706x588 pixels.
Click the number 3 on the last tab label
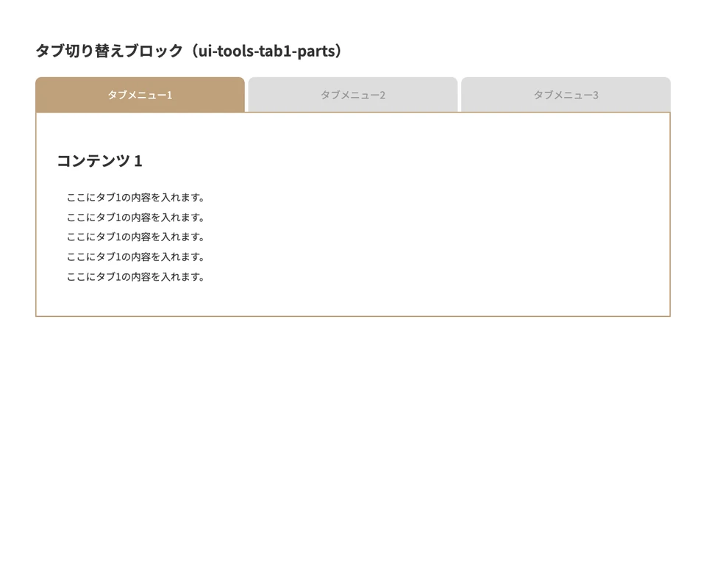595,95
